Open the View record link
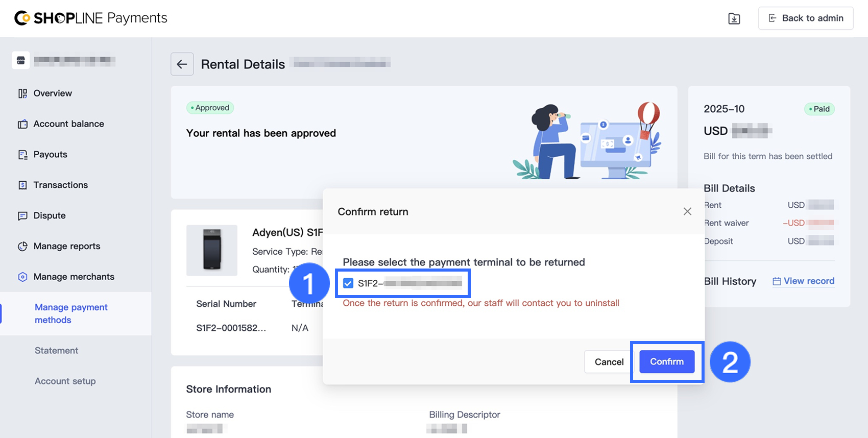 [803, 281]
